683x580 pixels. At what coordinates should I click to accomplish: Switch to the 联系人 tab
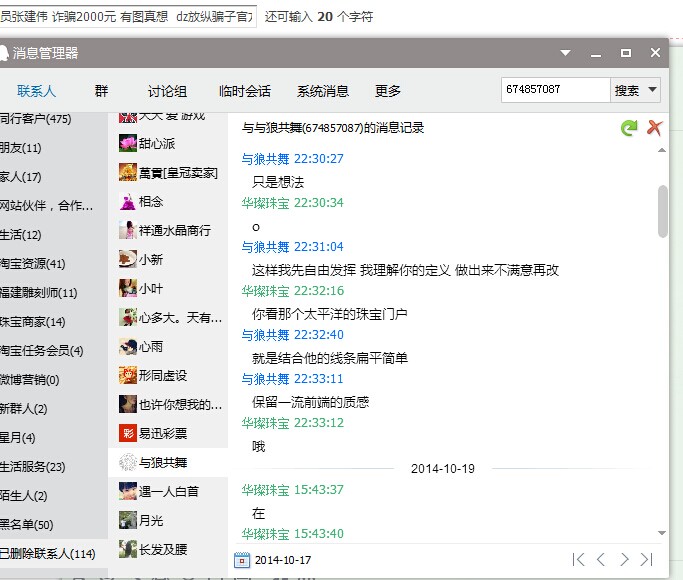tap(37, 91)
